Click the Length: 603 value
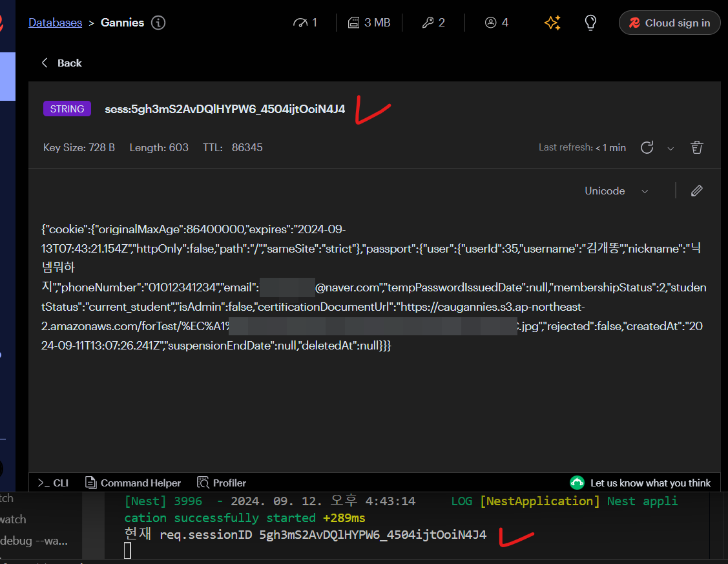 click(x=159, y=147)
